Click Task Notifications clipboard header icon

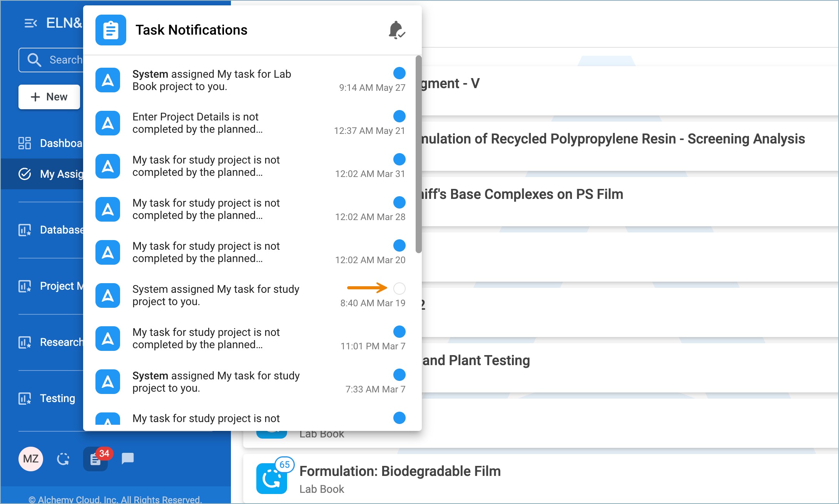[111, 30]
